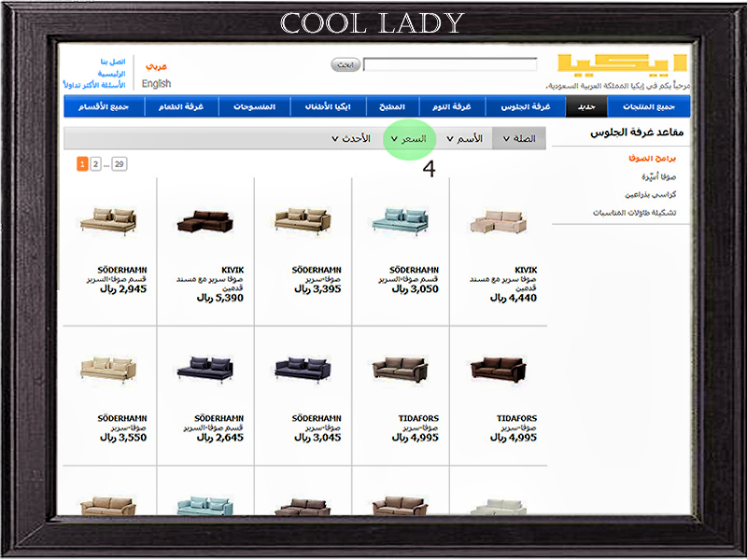Go to pagination page 2
This screenshot has height=560, width=747.
[x=95, y=164]
